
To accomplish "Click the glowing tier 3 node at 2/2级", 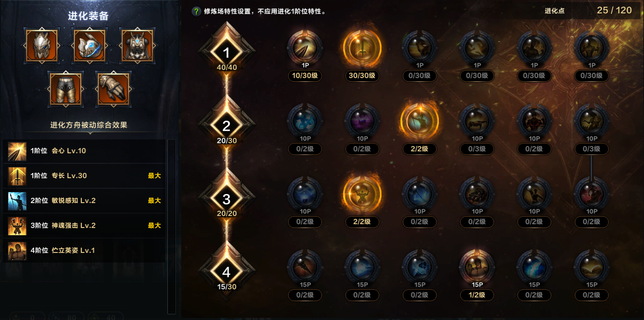I will 362,194.
